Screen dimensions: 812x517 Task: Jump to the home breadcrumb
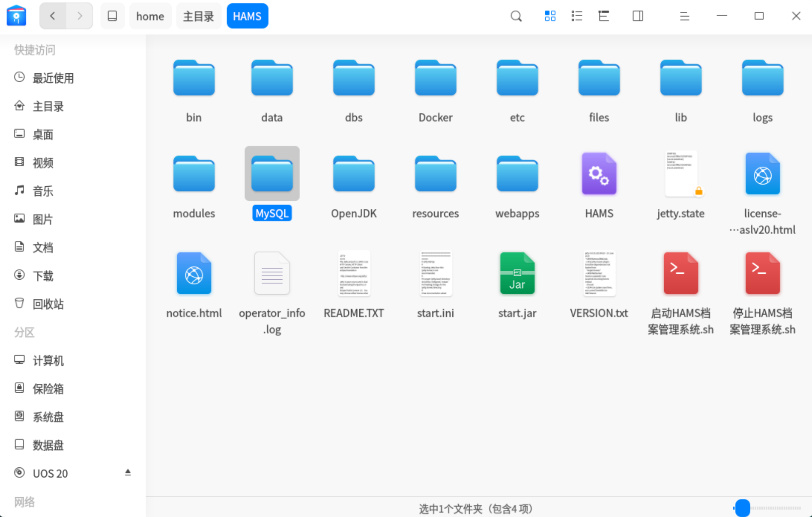150,16
